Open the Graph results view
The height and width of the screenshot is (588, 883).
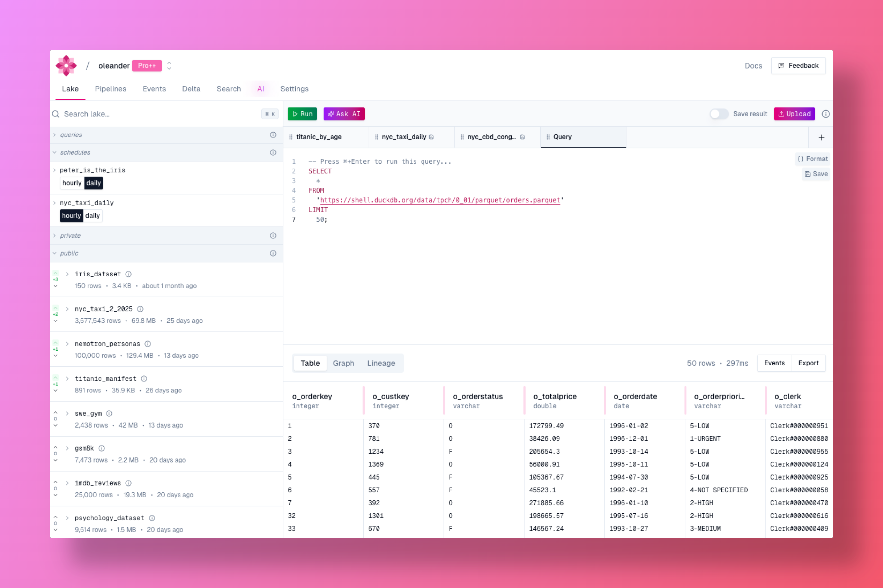coord(343,363)
